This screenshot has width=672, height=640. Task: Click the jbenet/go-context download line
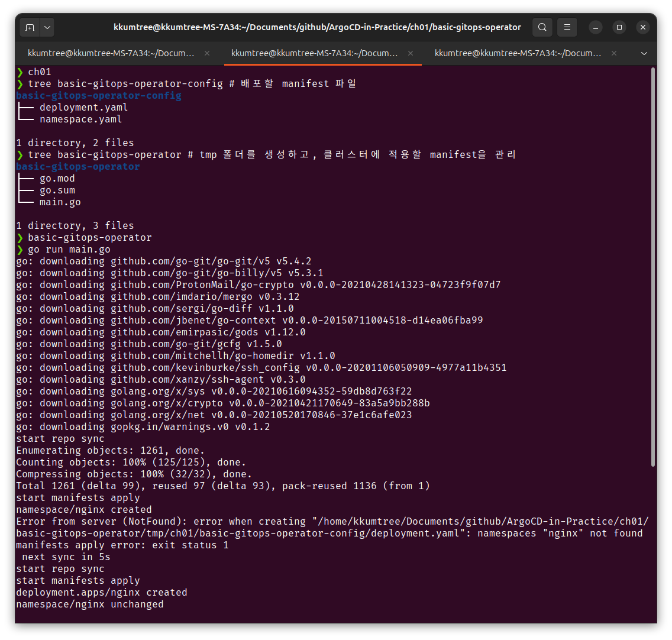pyautogui.click(x=250, y=320)
